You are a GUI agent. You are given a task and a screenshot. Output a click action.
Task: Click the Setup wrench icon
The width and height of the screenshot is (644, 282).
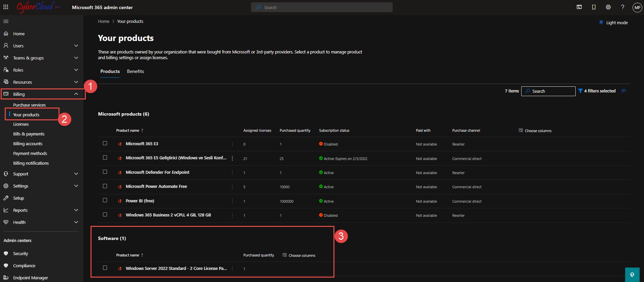pos(6,198)
